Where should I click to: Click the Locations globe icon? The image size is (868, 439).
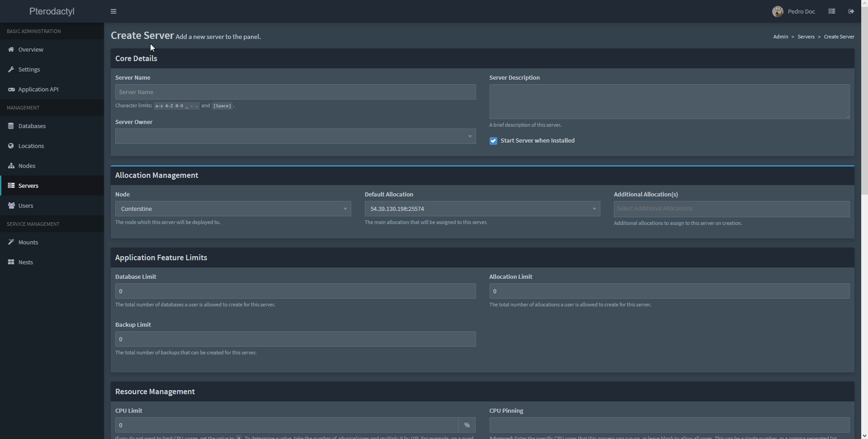[x=11, y=146]
